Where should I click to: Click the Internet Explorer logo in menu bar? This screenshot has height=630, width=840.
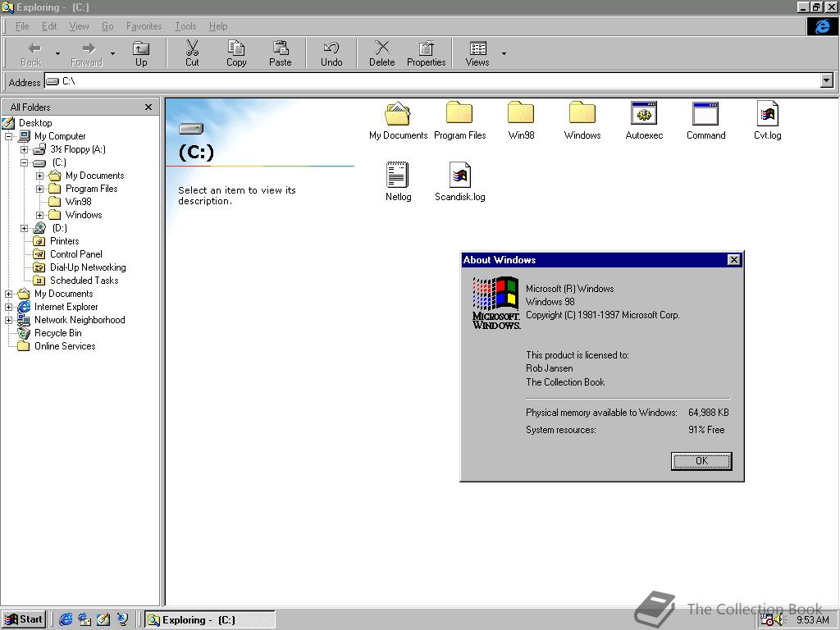tap(822, 26)
